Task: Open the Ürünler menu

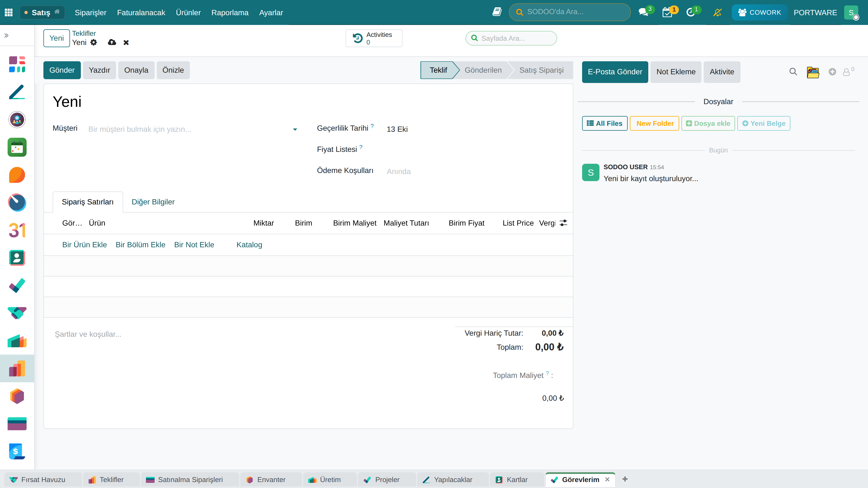Action: (x=188, y=12)
